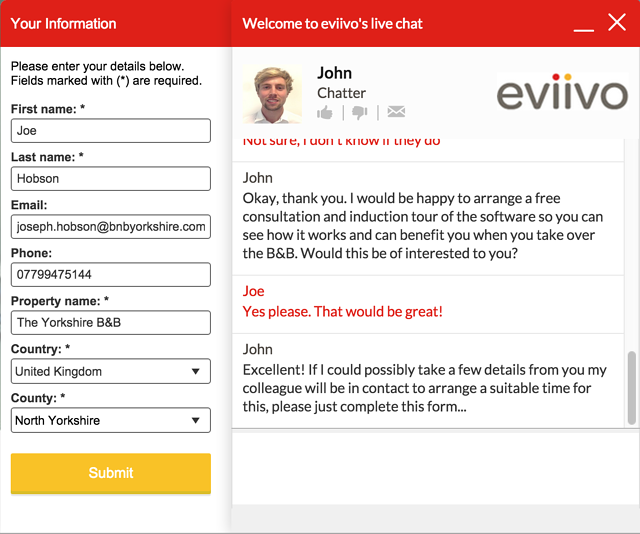Click the First name field containing Joe
640x534 pixels.
[111, 131]
